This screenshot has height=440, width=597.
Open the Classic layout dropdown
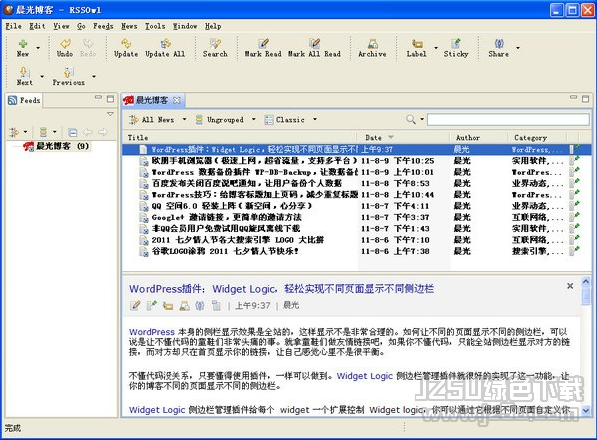(x=315, y=120)
